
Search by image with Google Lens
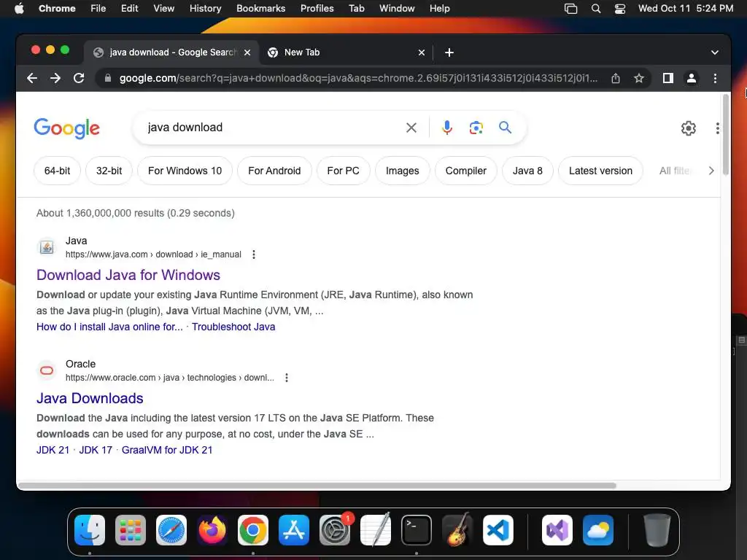476,128
